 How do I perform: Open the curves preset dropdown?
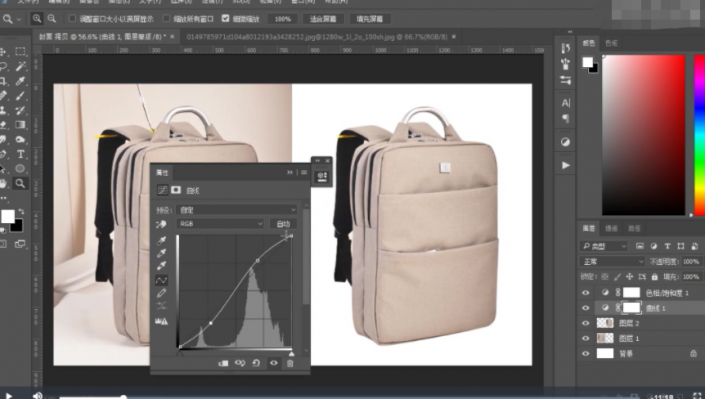tap(237, 210)
